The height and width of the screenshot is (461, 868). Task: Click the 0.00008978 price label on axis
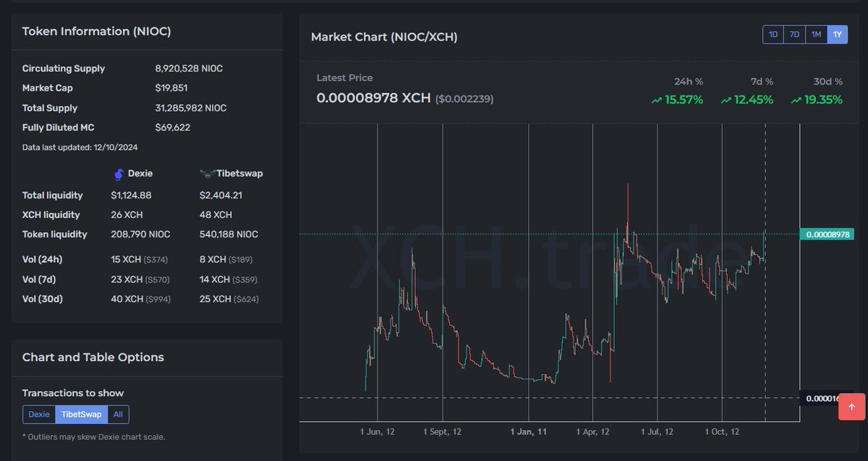pyautogui.click(x=827, y=234)
